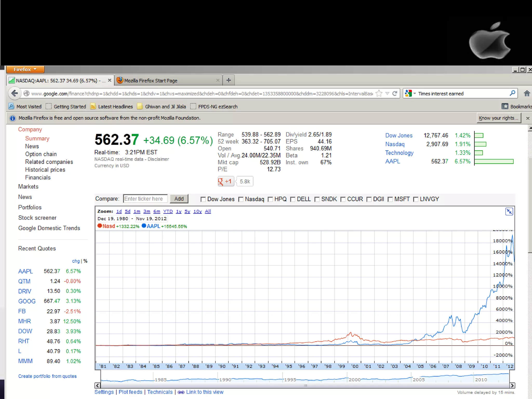Viewport: 532px width, 399px height.
Task: Open the Firefox menu dropdown
Action: [25, 69]
